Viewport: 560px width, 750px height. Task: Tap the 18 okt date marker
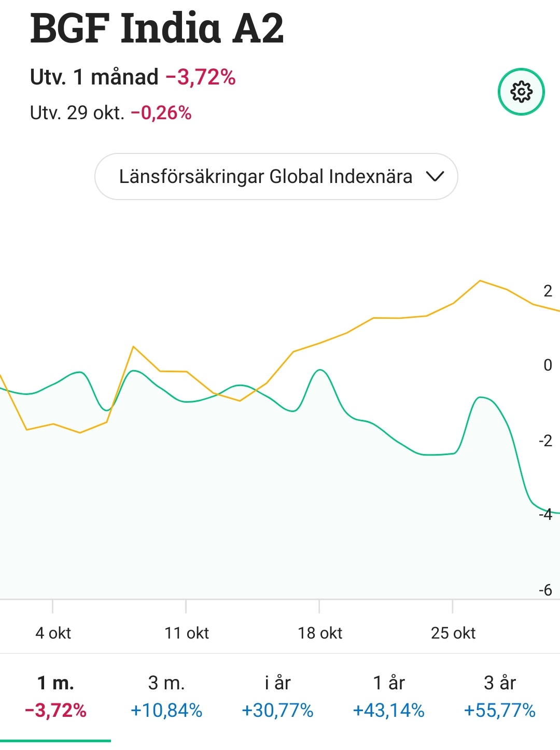[x=320, y=633]
